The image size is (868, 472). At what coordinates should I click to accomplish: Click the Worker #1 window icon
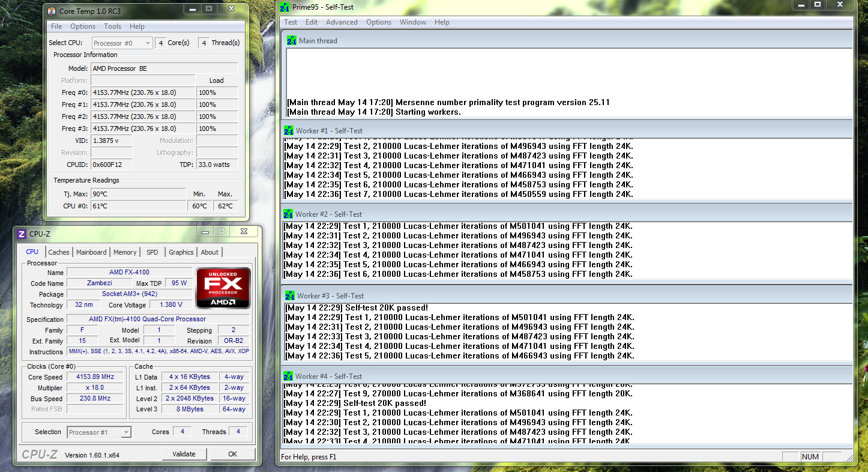pyautogui.click(x=289, y=130)
